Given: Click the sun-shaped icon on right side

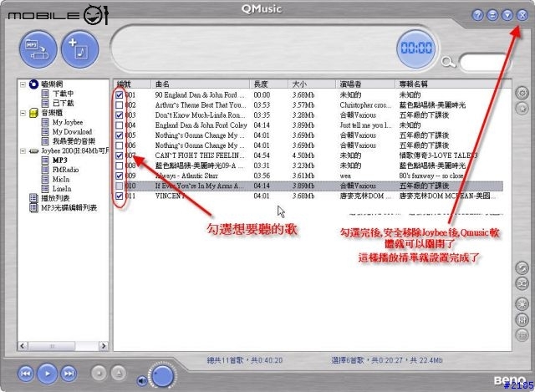Looking at the screenshot, I should point(522,303).
